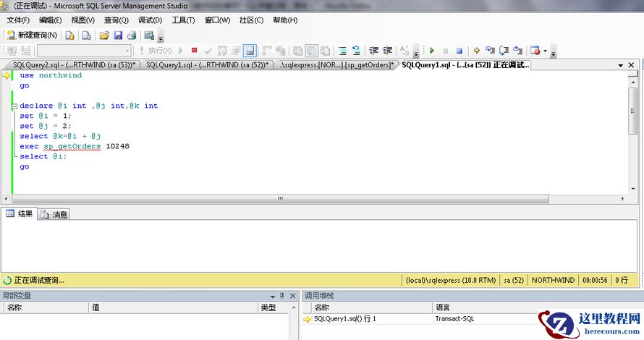Select the Results (结果) tab

point(20,213)
